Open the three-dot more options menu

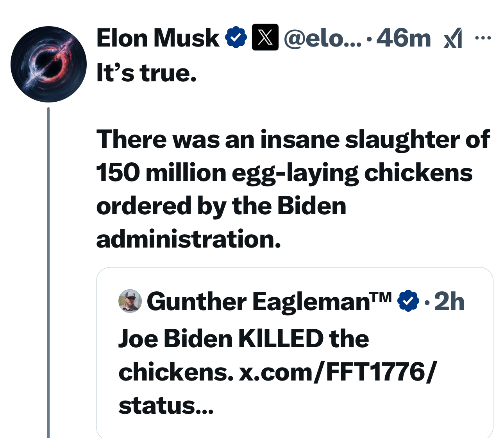click(483, 38)
